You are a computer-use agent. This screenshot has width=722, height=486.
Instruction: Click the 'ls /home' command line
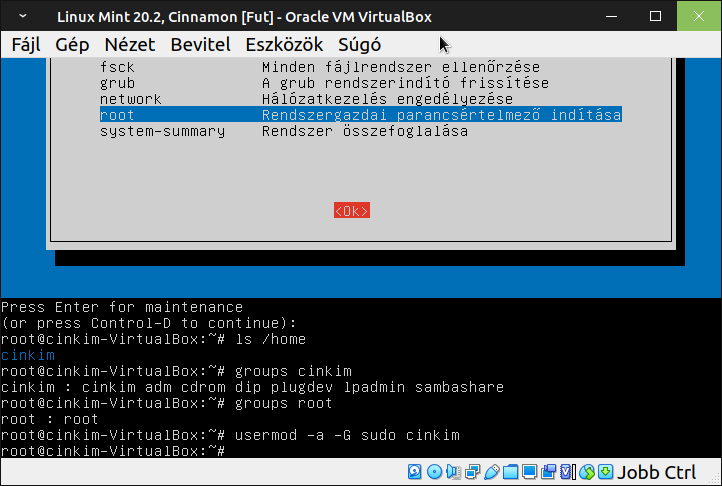tap(153, 339)
